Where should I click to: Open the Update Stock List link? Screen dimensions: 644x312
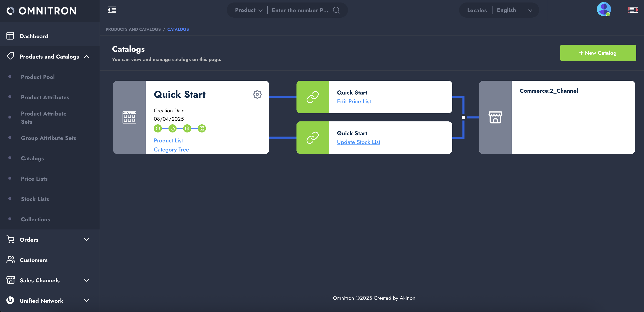coord(358,142)
